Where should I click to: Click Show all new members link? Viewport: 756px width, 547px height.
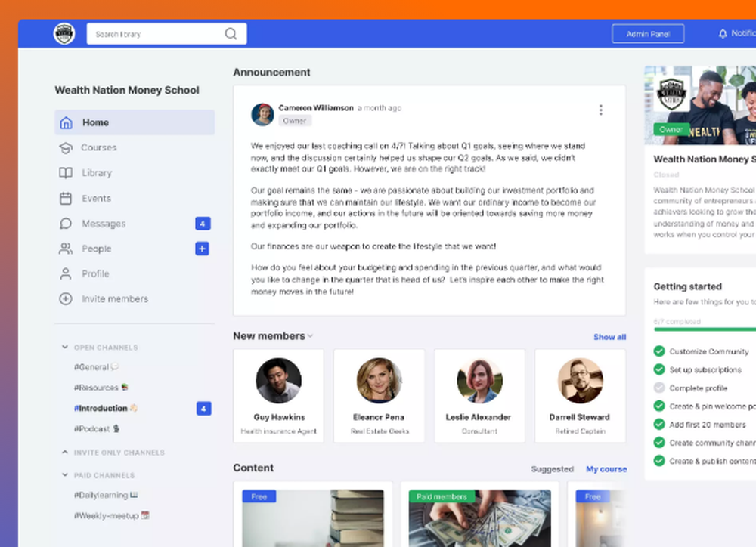pyautogui.click(x=610, y=337)
